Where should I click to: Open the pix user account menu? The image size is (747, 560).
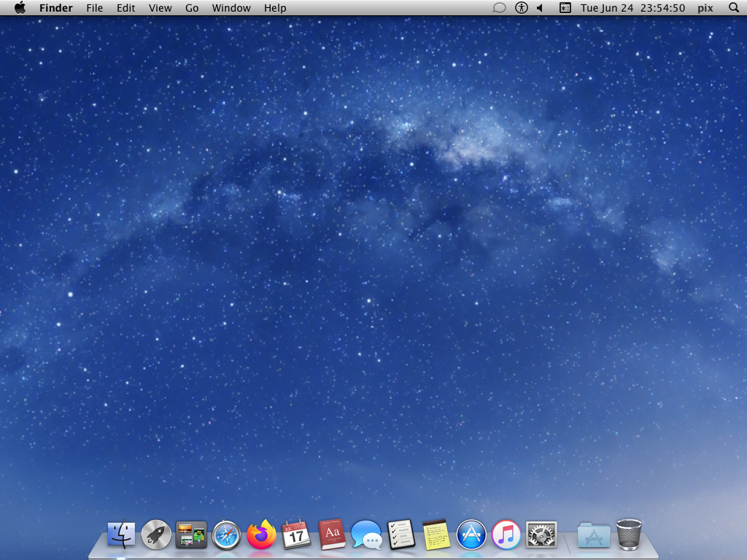[x=705, y=8]
